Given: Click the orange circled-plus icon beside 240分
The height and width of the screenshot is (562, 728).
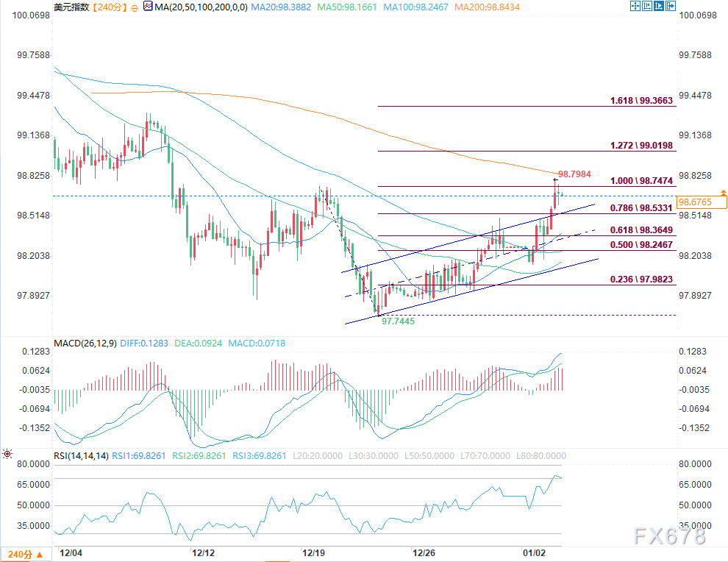Looking at the screenshot, I should [x=134, y=7].
